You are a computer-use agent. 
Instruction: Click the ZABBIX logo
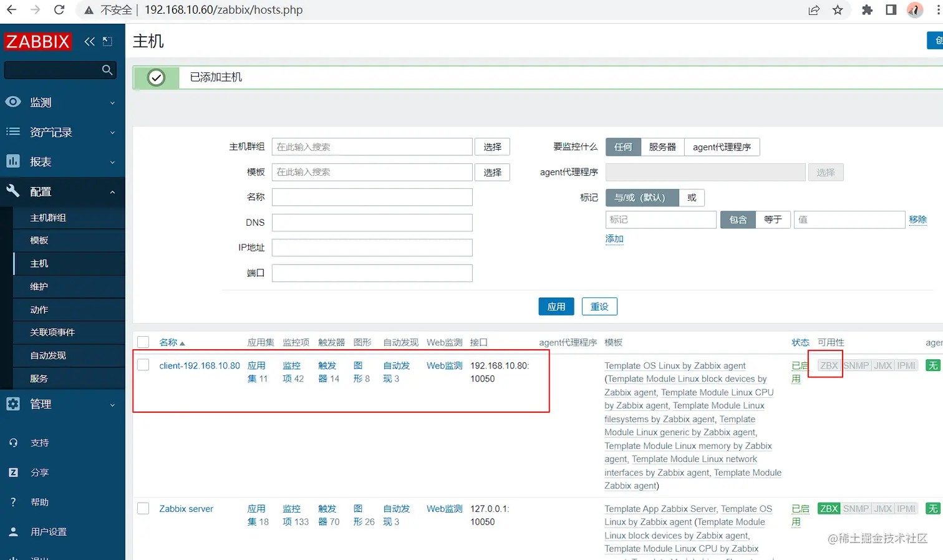(x=37, y=42)
